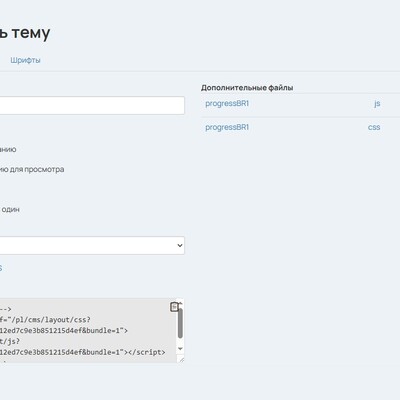Click the 'css' type label
The width and height of the screenshot is (400, 400).
click(x=374, y=127)
